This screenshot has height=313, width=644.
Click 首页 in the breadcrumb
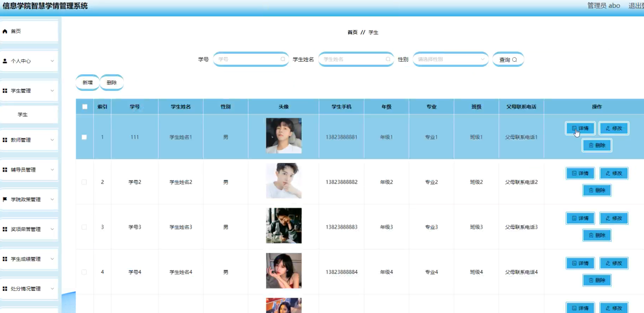pyautogui.click(x=353, y=32)
